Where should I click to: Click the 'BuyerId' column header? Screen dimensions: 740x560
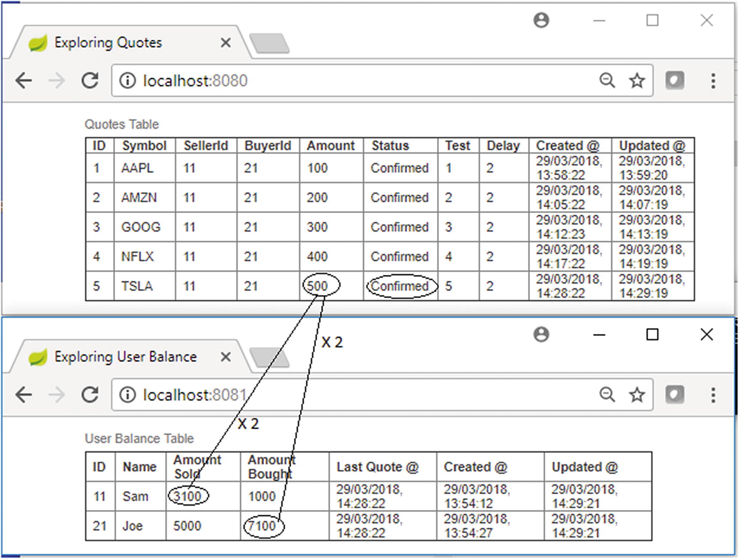[x=268, y=146]
